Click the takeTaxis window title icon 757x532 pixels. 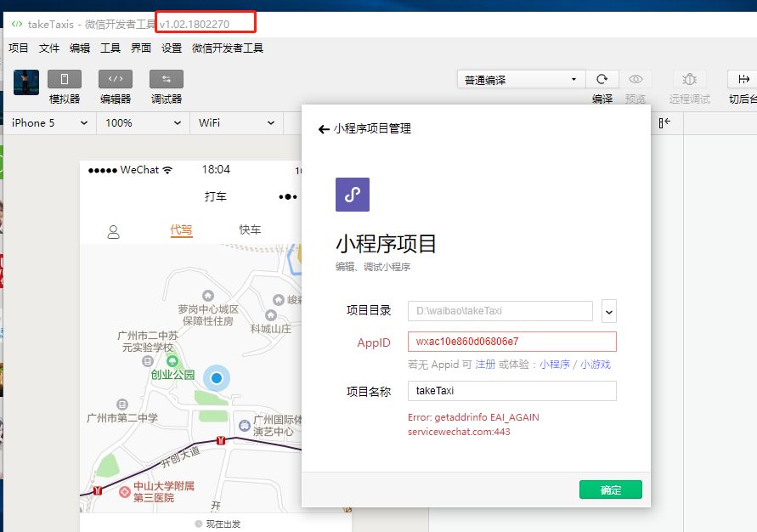click(17, 24)
